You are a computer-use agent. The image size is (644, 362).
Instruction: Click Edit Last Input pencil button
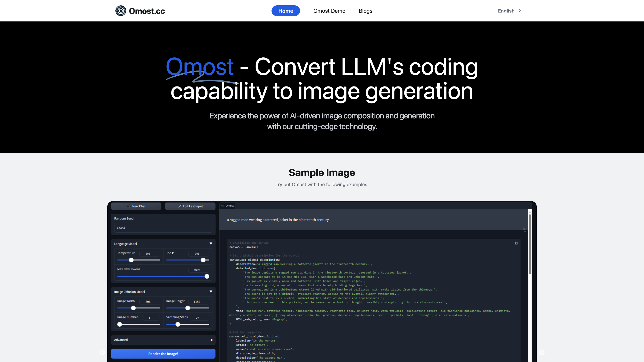tap(190, 206)
